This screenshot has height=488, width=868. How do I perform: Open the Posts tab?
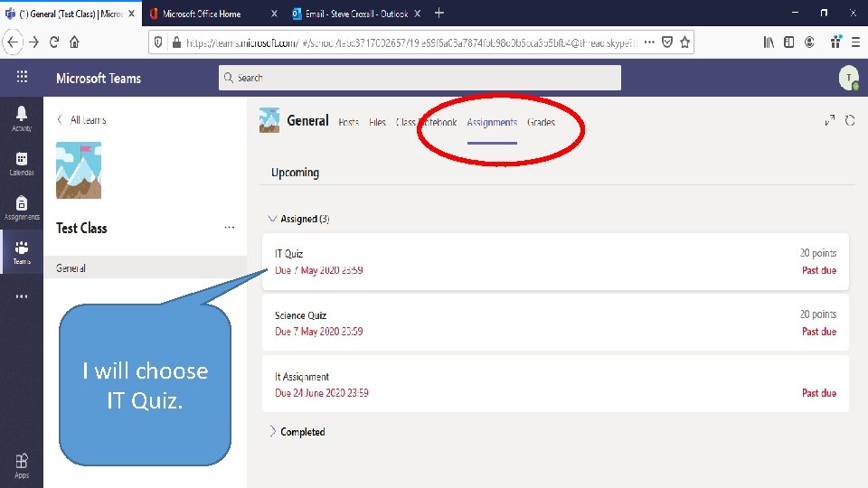coord(348,122)
